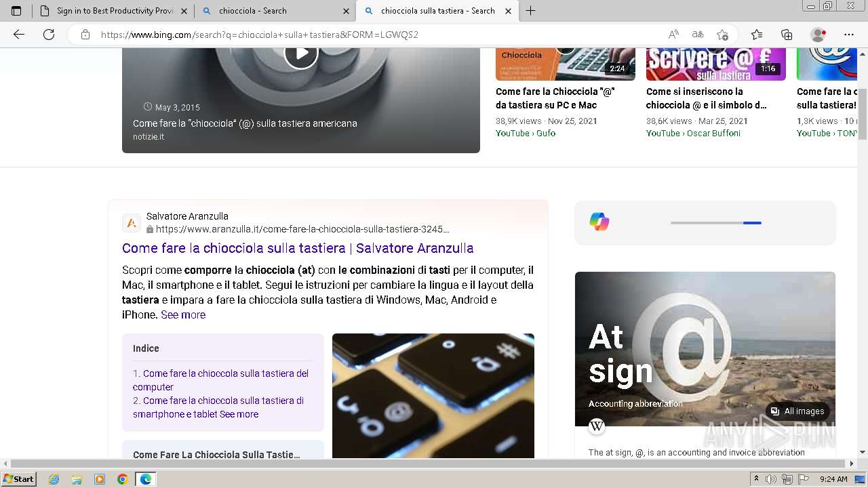Open All images for At sign

(x=797, y=411)
